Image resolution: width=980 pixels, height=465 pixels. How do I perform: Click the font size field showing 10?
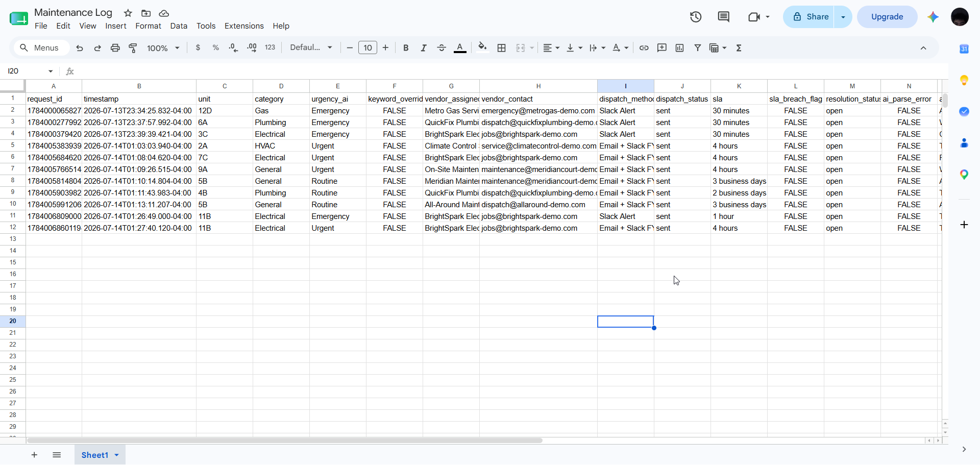tap(367, 48)
